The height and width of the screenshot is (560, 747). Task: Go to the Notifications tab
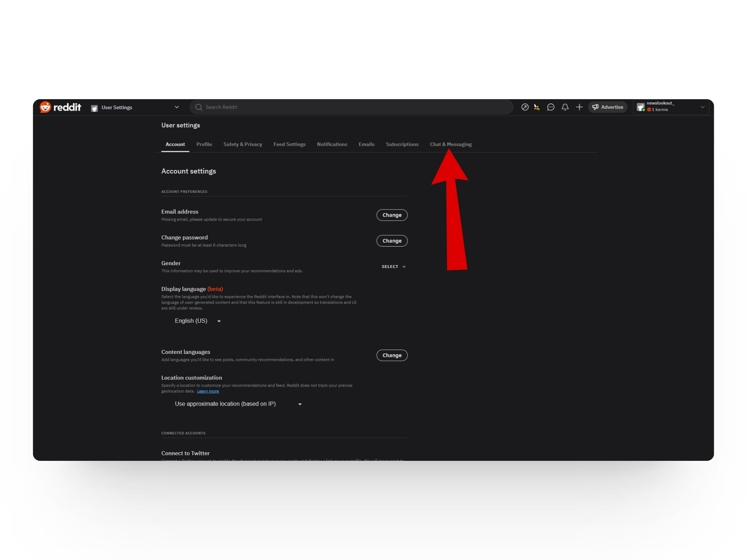(332, 144)
